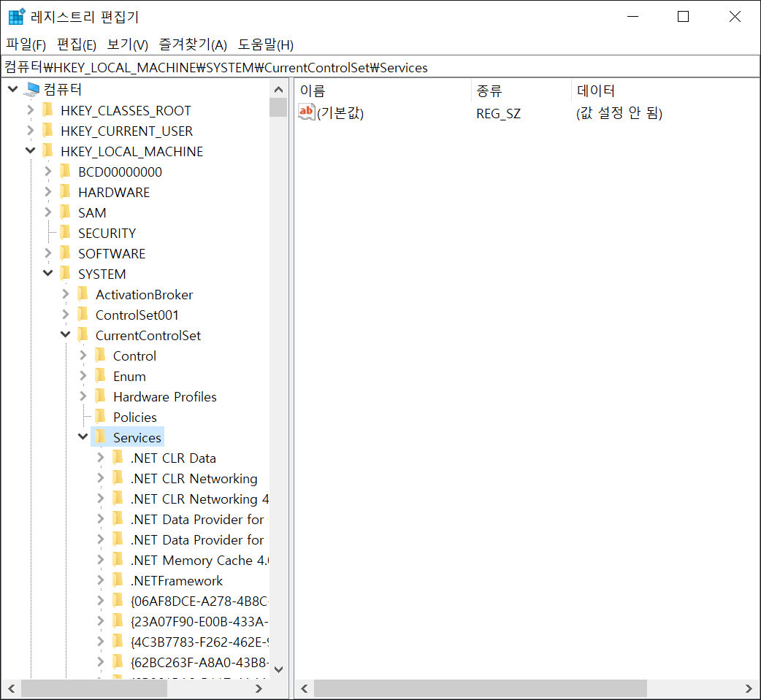This screenshot has width=761, height=700.
Task: Click the registry path address bar
Action: (x=380, y=67)
